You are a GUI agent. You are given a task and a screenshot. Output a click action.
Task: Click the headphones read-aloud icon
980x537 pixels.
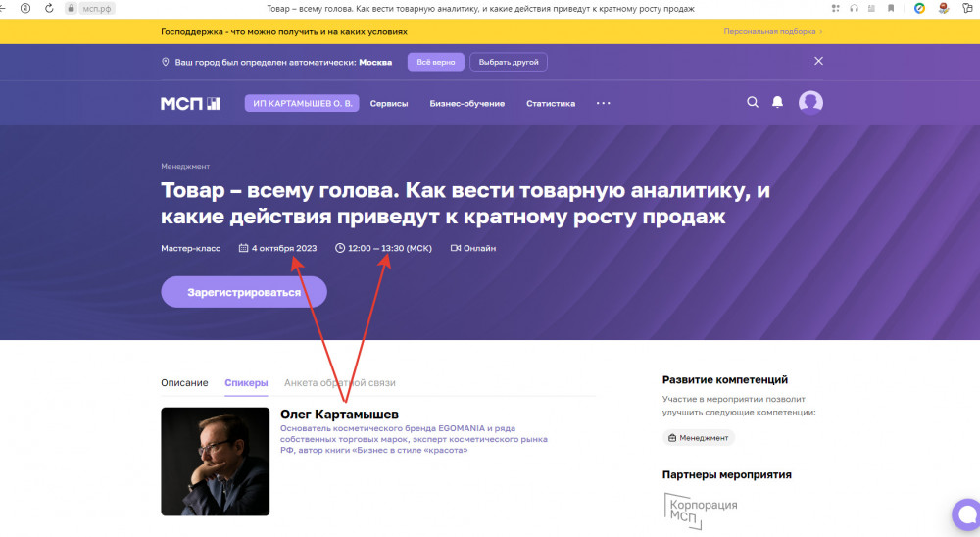(854, 9)
